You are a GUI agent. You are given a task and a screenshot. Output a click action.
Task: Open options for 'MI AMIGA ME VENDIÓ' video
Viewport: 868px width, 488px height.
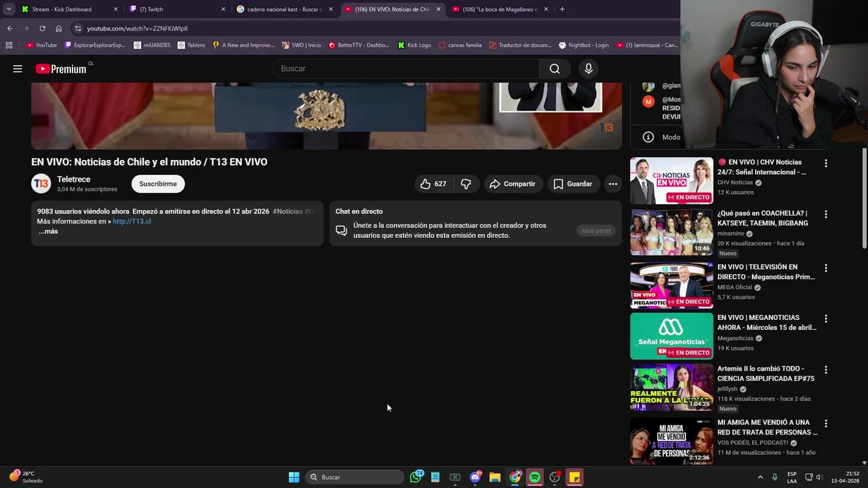click(825, 424)
